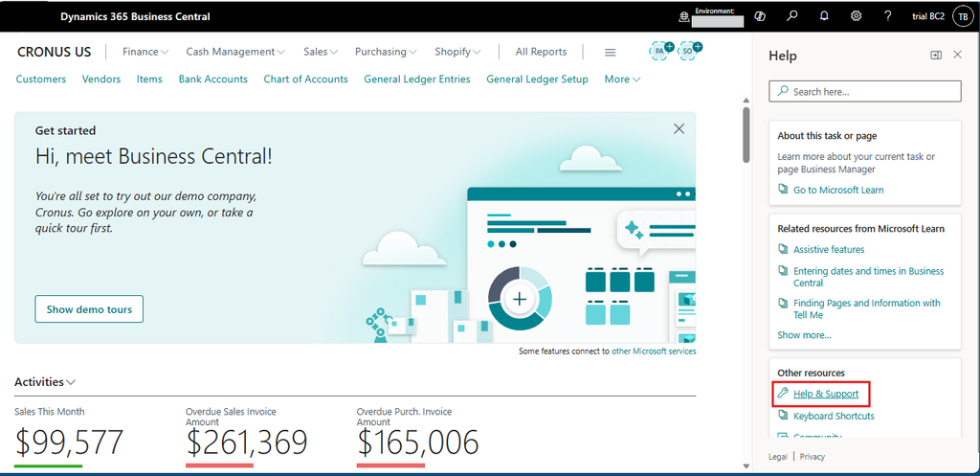Expand the Sales menu
Screen dimensions: 980x476
[321, 52]
